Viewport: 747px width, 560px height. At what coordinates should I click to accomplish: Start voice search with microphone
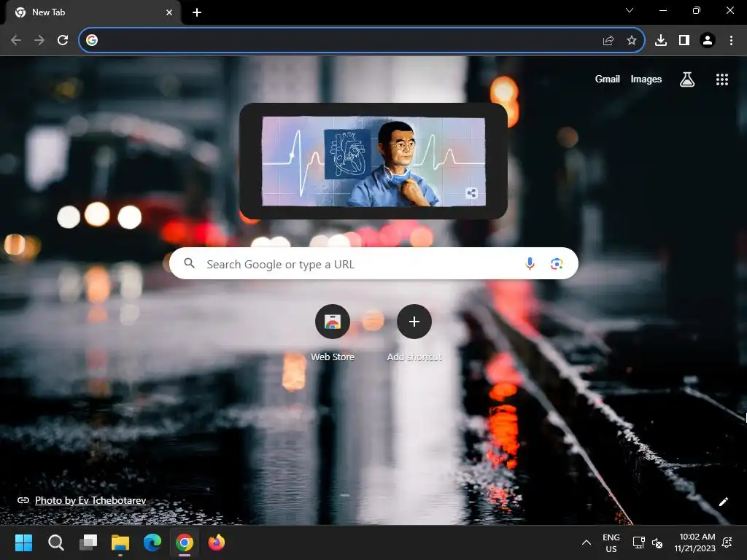tap(530, 263)
